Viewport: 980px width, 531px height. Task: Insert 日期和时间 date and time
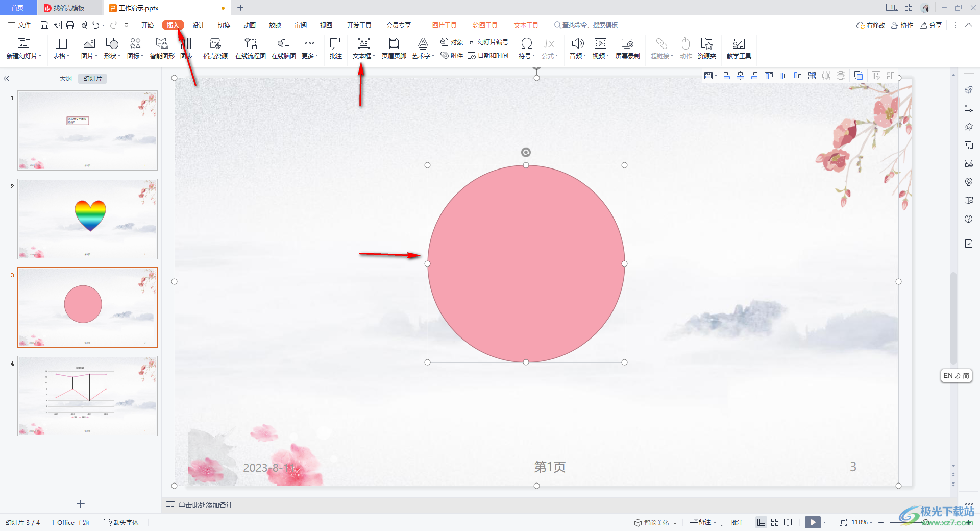(x=488, y=55)
